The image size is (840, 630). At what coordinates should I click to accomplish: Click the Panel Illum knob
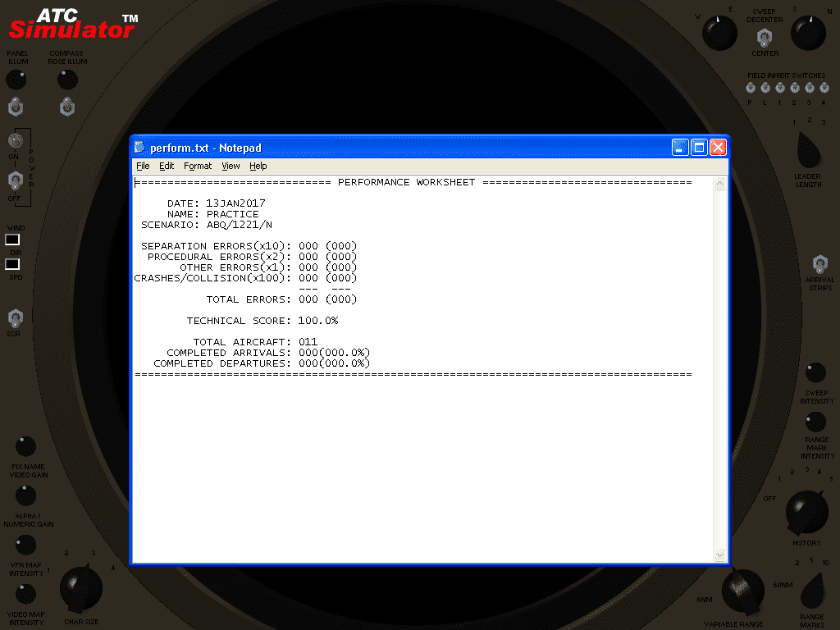(16, 80)
